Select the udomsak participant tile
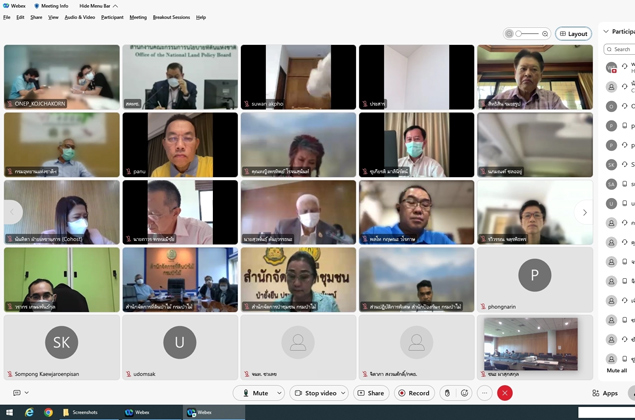 coord(180,348)
